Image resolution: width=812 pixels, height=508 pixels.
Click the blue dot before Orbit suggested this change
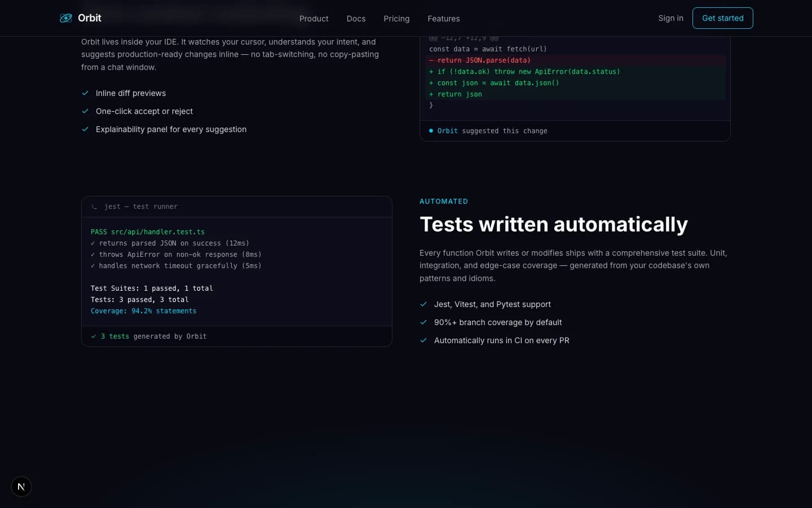click(x=431, y=131)
